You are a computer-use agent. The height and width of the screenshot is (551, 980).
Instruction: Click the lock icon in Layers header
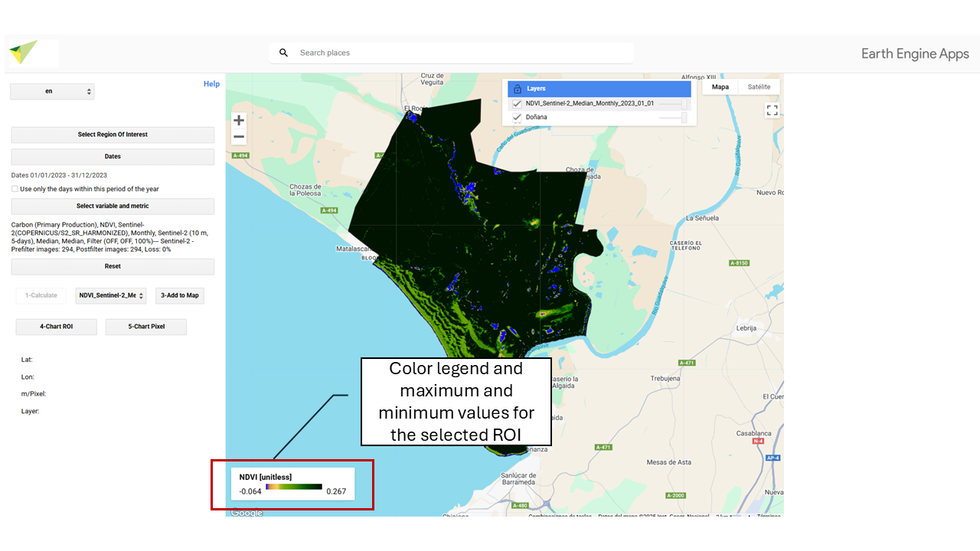[x=518, y=89]
